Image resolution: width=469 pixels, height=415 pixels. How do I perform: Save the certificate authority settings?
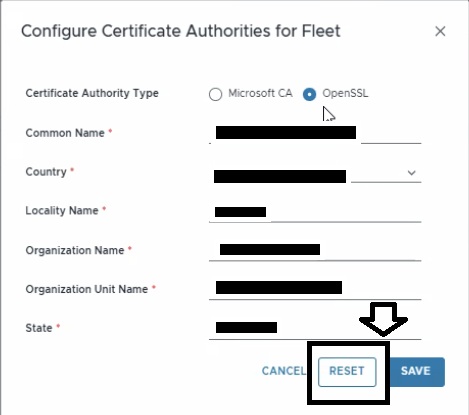[x=416, y=372]
